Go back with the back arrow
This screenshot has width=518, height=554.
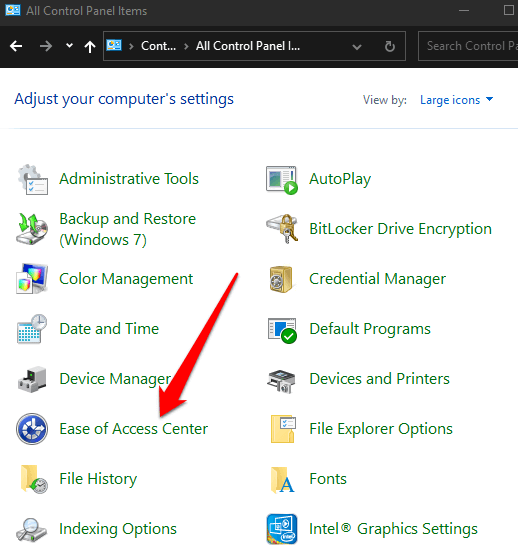(x=16, y=46)
